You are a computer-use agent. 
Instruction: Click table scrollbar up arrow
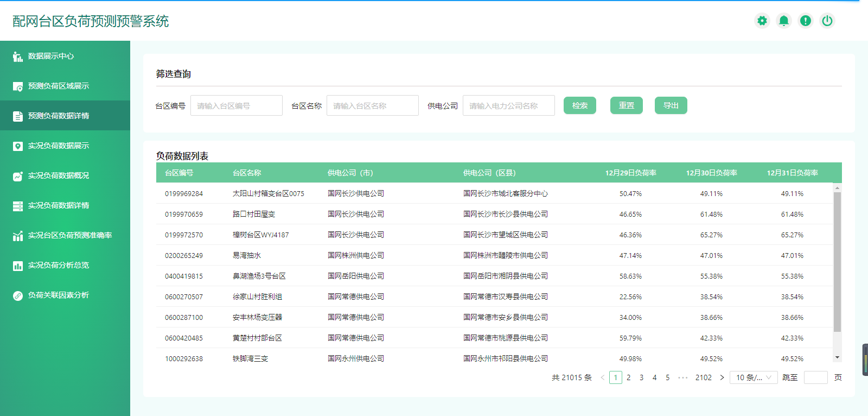(838, 187)
